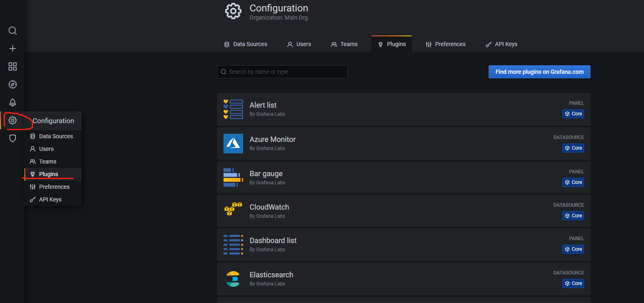Click the Configuration flyout menu header

53,121
